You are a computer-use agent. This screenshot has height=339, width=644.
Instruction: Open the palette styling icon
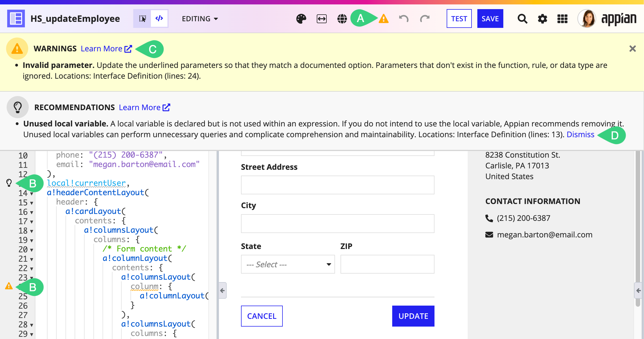click(x=301, y=19)
